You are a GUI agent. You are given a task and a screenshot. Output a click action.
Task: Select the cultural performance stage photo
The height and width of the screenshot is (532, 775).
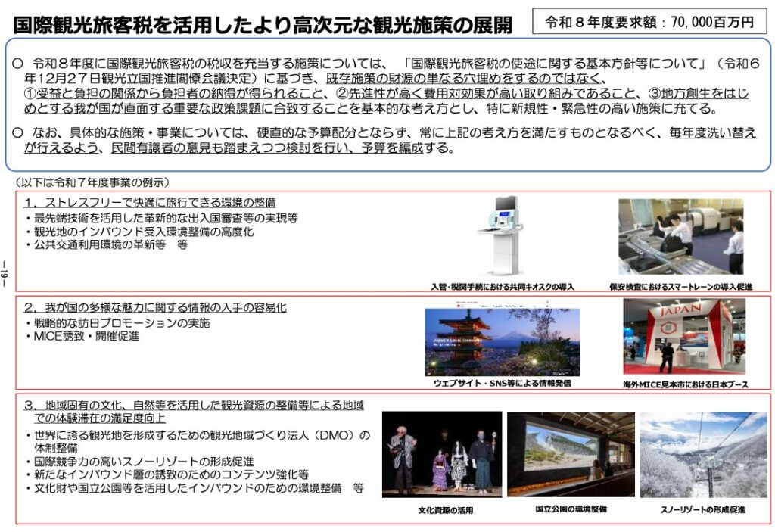coord(441,454)
